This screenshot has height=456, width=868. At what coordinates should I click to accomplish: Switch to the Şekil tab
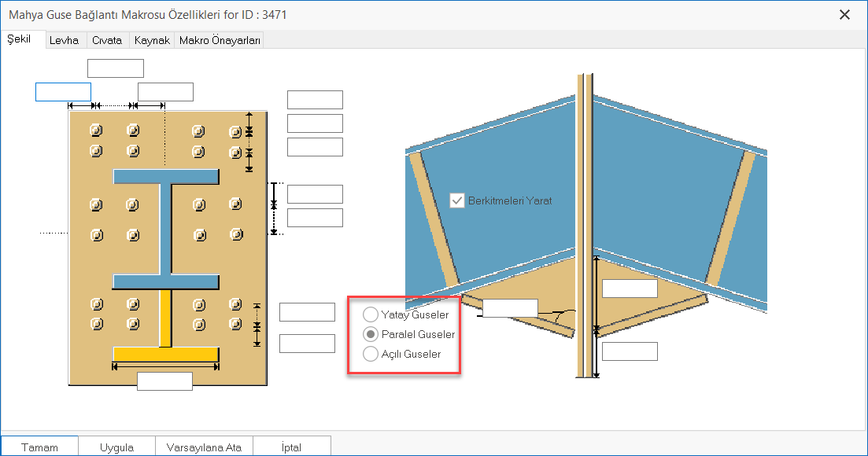click(20, 39)
